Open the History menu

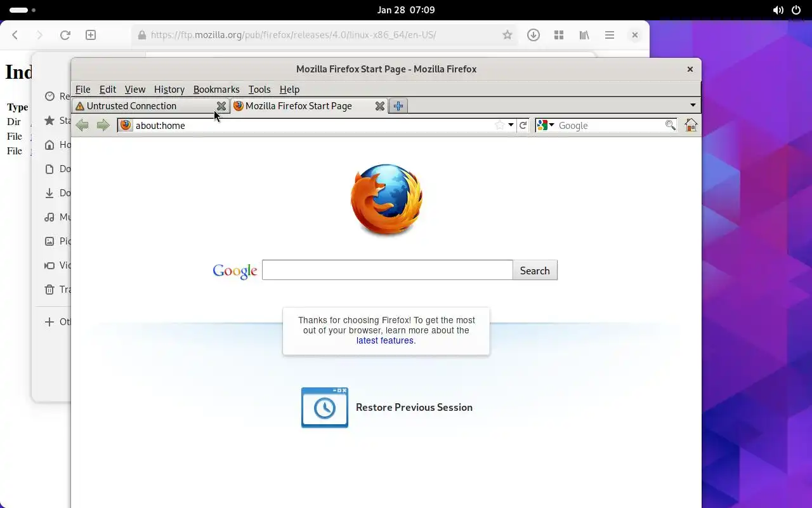pos(169,90)
